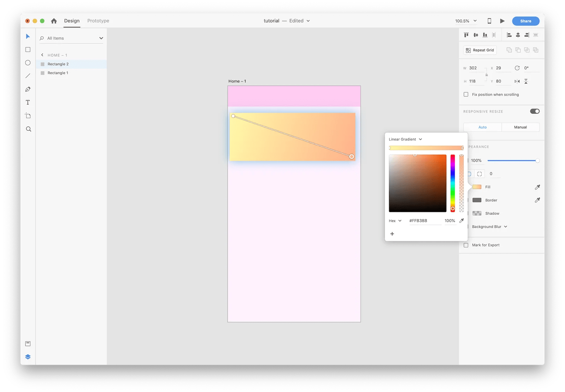Viewport: 565px width, 392px height.
Task: Click the Border color swatch
Action: point(477,200)
